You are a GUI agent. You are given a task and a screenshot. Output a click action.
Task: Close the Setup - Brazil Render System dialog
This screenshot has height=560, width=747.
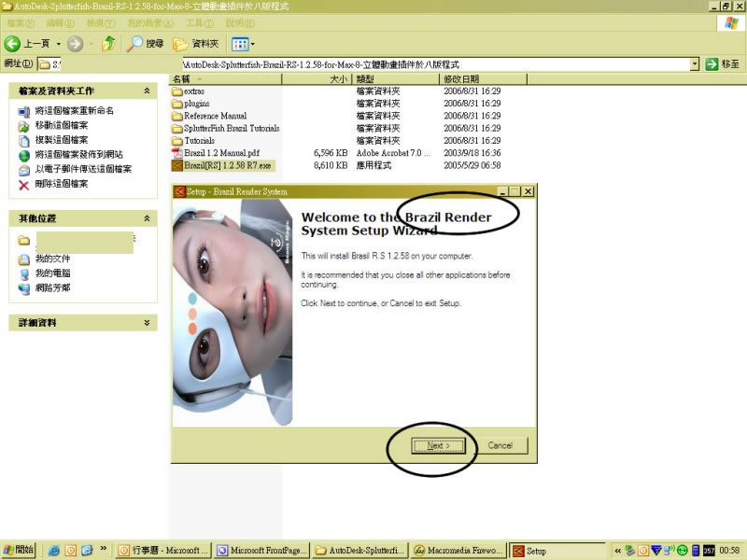[528, 191]
